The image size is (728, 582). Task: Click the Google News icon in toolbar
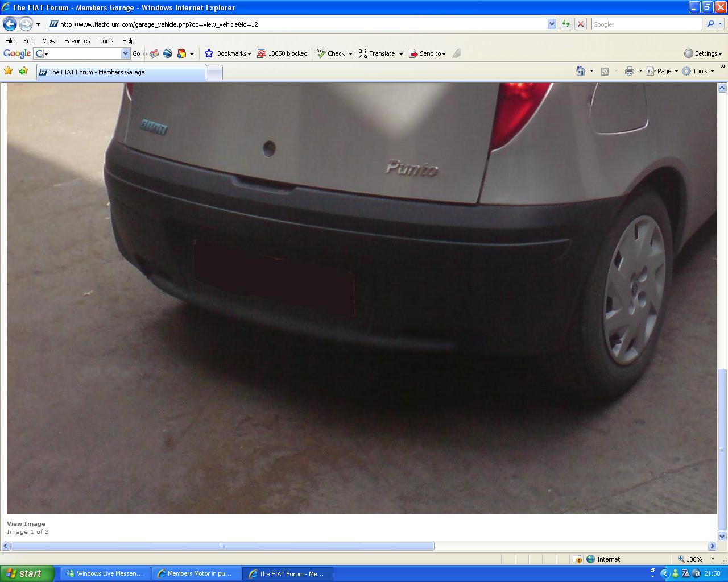154,53
